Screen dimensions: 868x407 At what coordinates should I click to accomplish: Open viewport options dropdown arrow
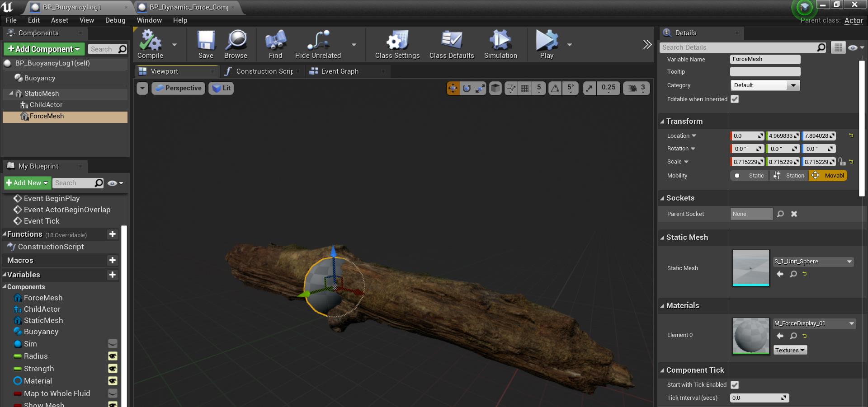[x=142, y=88]
